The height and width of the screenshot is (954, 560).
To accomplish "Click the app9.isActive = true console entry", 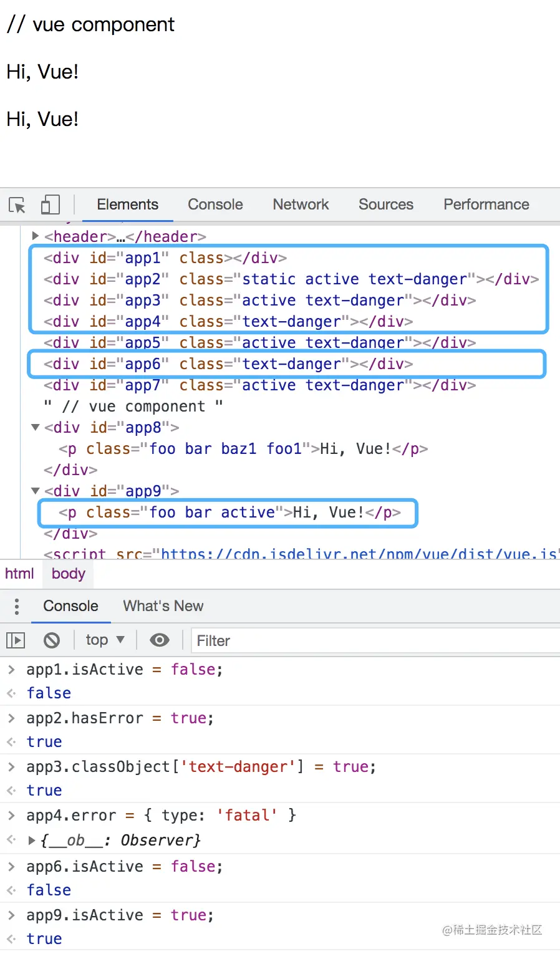I will 120,915.
